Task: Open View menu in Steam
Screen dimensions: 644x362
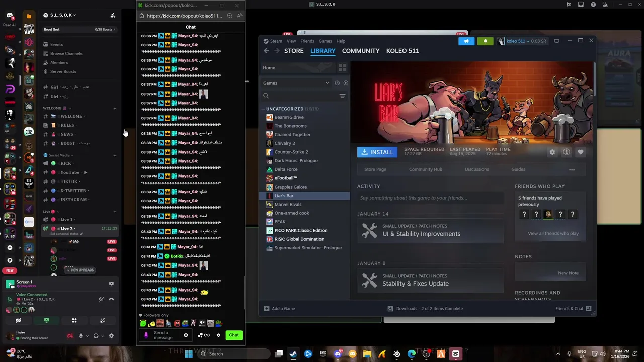Action: coord(291,41)
